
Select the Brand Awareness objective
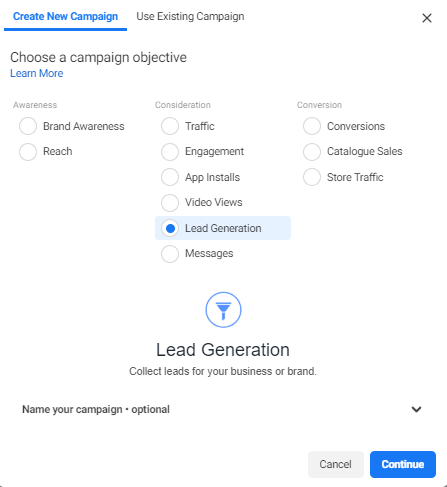[28, 126]
